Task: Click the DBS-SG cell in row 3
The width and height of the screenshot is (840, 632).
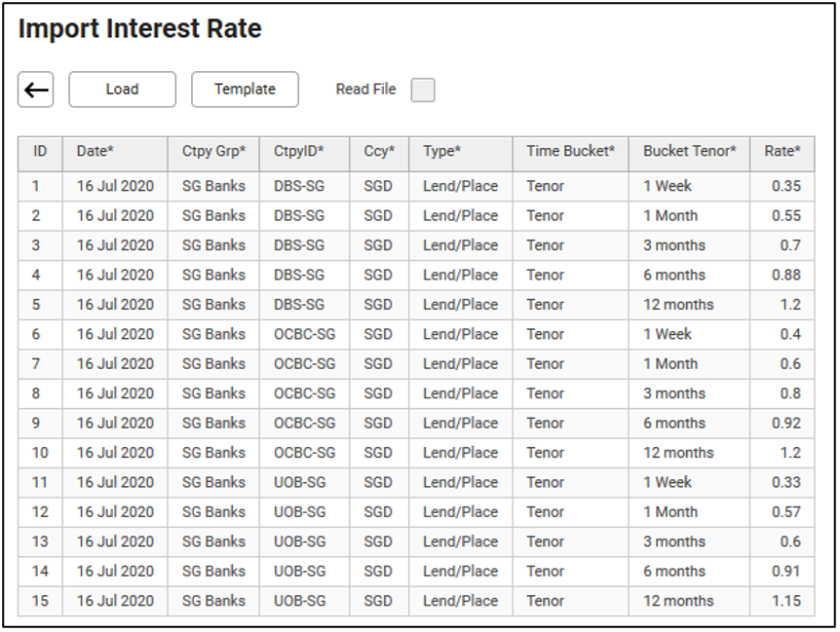Action: pos(299,245)
